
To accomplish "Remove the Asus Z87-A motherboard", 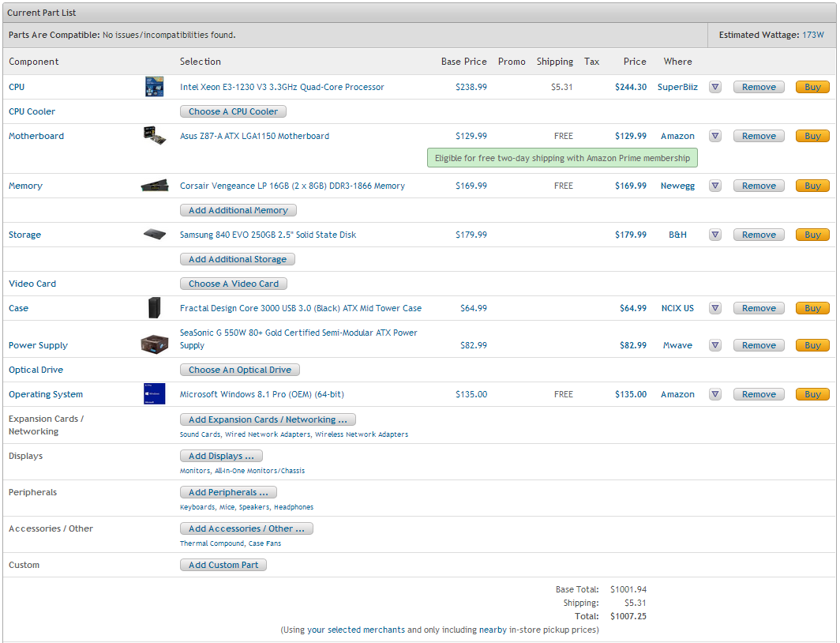I will pos(759,136).
